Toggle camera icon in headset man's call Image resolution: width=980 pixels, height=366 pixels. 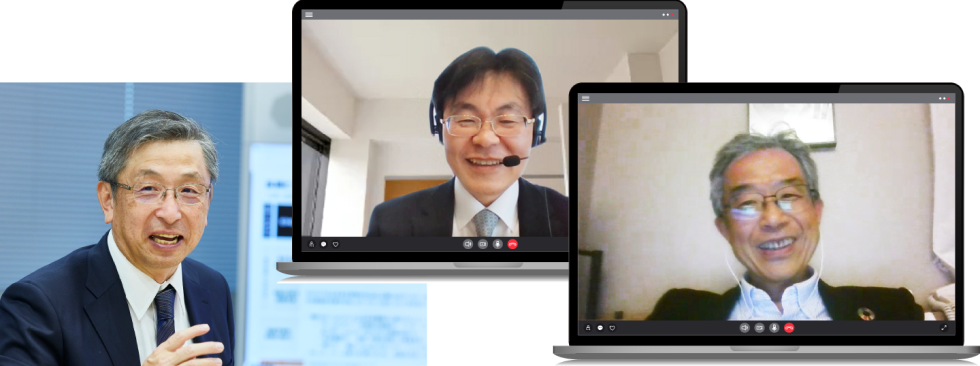(x=468, y=244)
